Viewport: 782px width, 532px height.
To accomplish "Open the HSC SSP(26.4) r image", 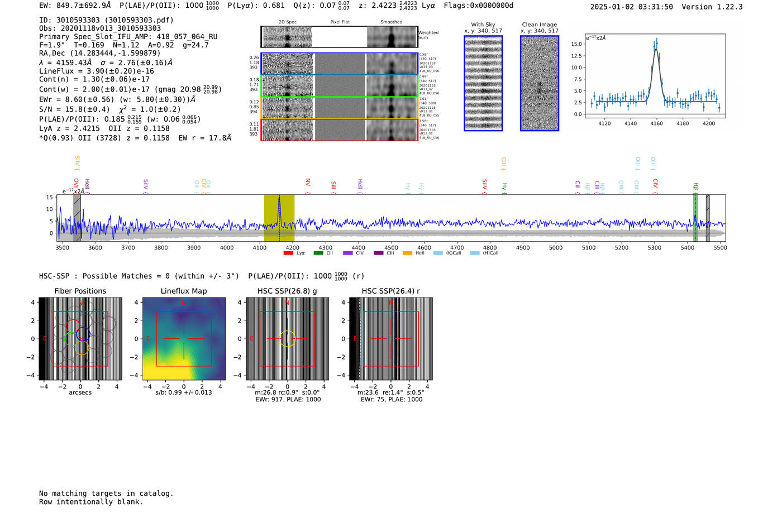I will tap(391, 339).
